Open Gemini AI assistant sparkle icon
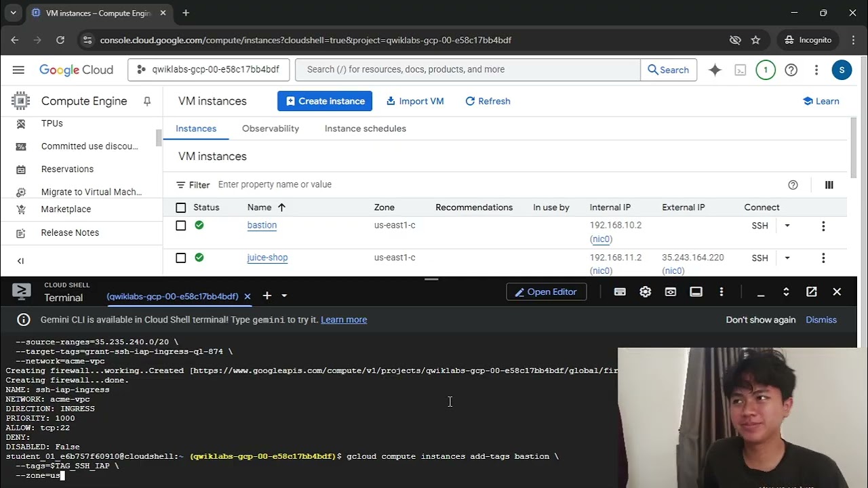Image resolution: width=868 pixels, height=488 pixels. (x=715, y=70)
